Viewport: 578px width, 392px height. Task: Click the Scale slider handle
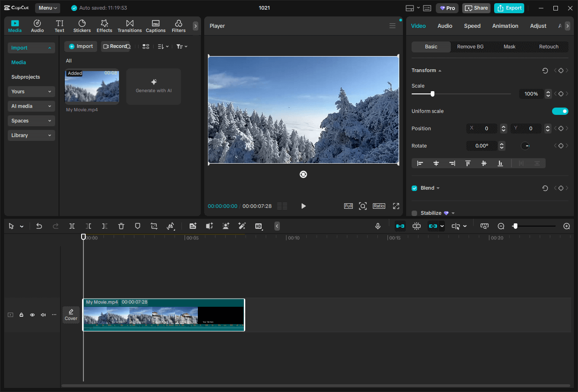432,94
